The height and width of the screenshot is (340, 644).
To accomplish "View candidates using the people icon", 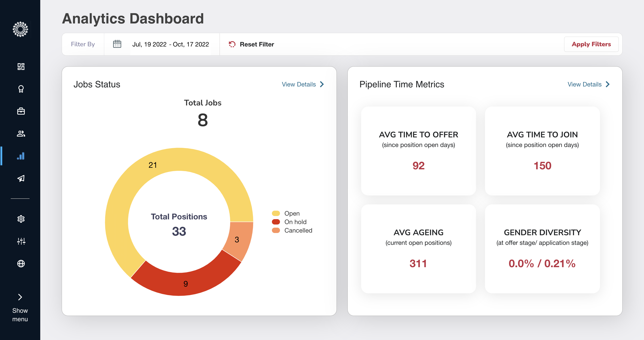I will [x=21, y=134].
